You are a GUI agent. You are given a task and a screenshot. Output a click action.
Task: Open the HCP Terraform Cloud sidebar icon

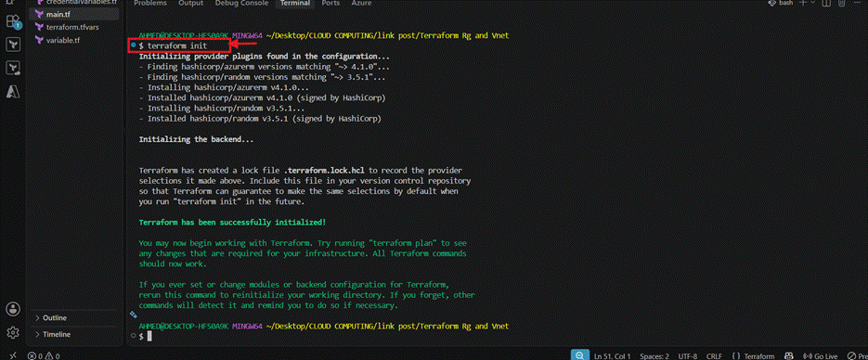pyautogui.click(x=13, y=68)
